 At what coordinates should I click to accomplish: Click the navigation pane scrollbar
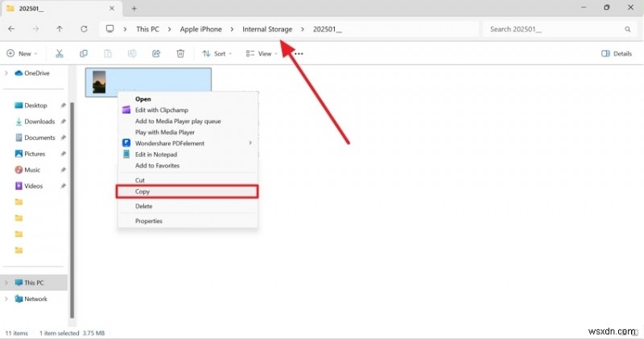[x=72, y=209]
